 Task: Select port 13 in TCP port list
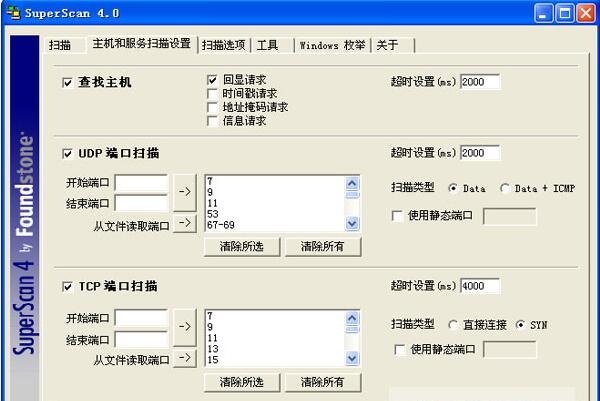pyautogui.click(x=213, y=349)
